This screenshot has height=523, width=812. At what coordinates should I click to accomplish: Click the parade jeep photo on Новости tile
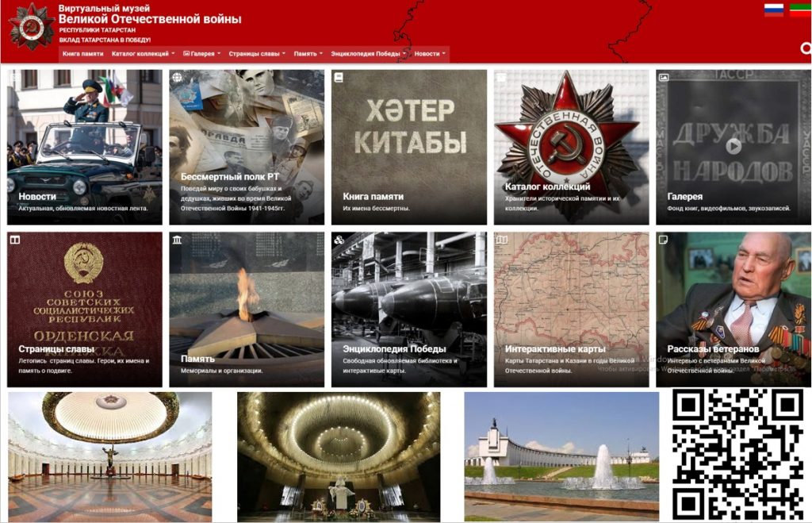point(84,147)
